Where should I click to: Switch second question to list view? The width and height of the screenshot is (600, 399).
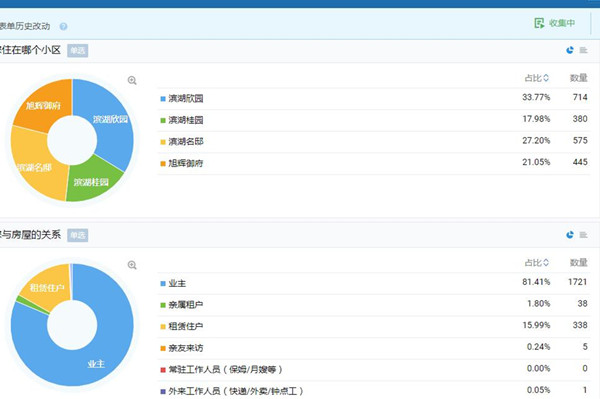coord(584,235)
